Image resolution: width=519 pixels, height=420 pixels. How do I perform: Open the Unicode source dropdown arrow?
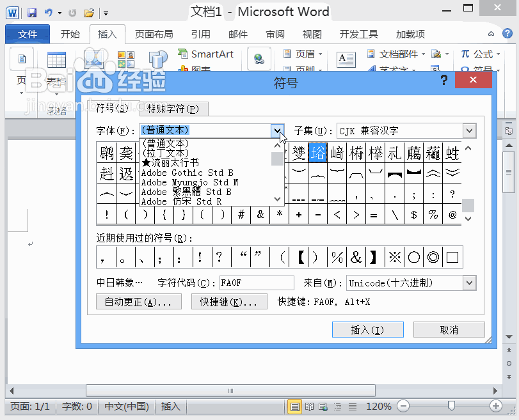point(469,283)
